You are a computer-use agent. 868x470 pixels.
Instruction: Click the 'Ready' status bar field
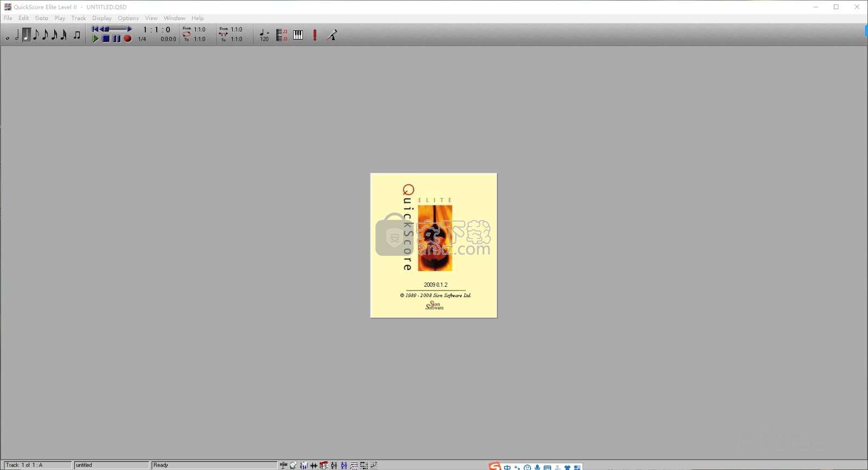tap(214, 465)
